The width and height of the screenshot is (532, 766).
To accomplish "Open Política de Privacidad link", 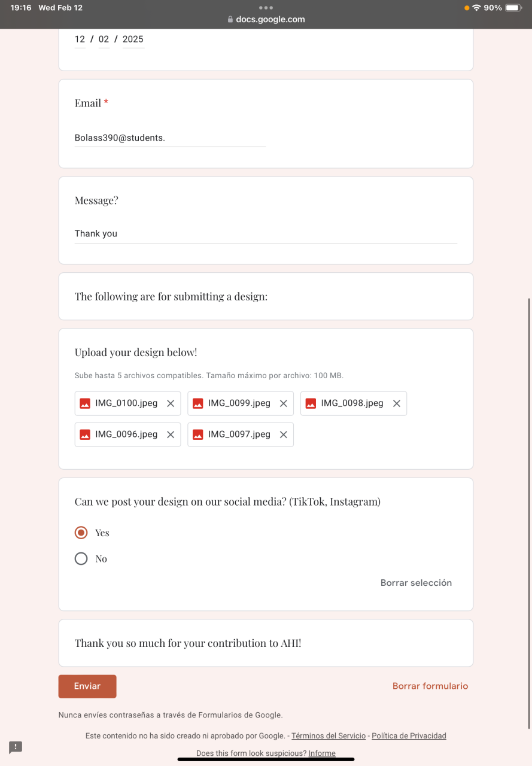I will [409, 736].
